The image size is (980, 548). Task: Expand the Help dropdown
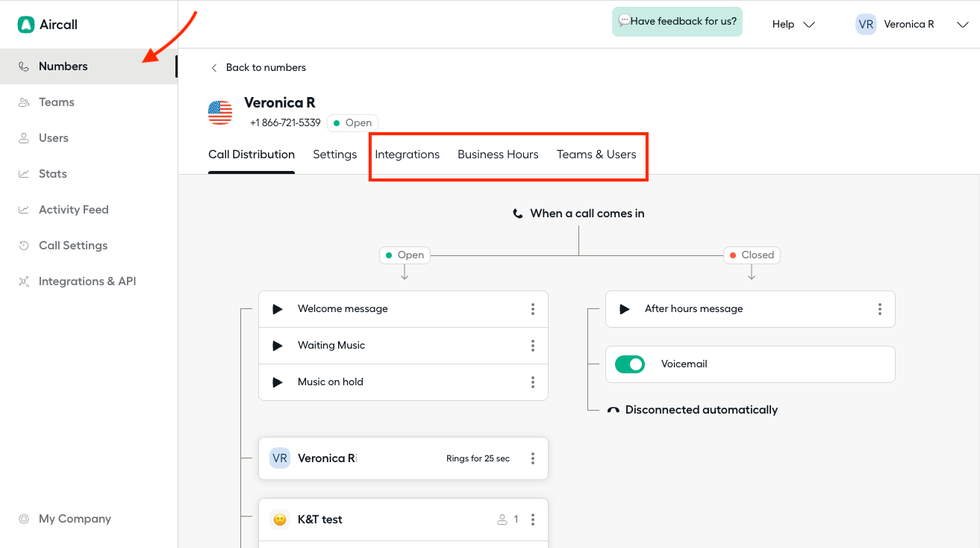[x=793, y=25]
